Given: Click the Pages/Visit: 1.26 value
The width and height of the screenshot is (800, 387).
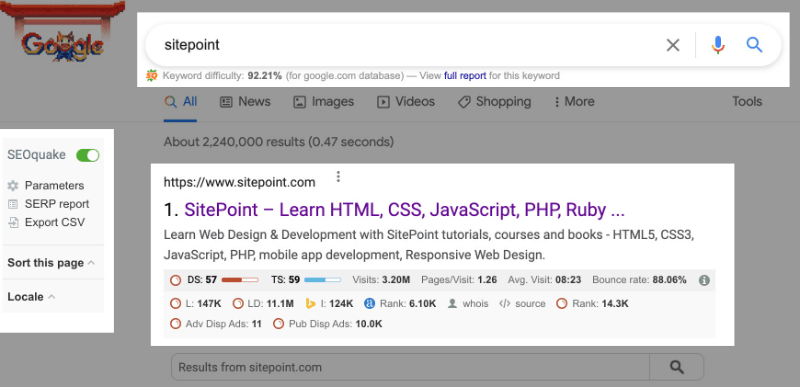Looking at the screenshot, I should pos(459,280).
